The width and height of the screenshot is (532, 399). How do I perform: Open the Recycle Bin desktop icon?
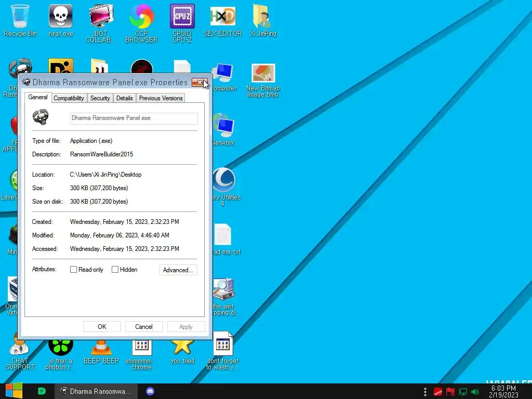tap(20, 20)
